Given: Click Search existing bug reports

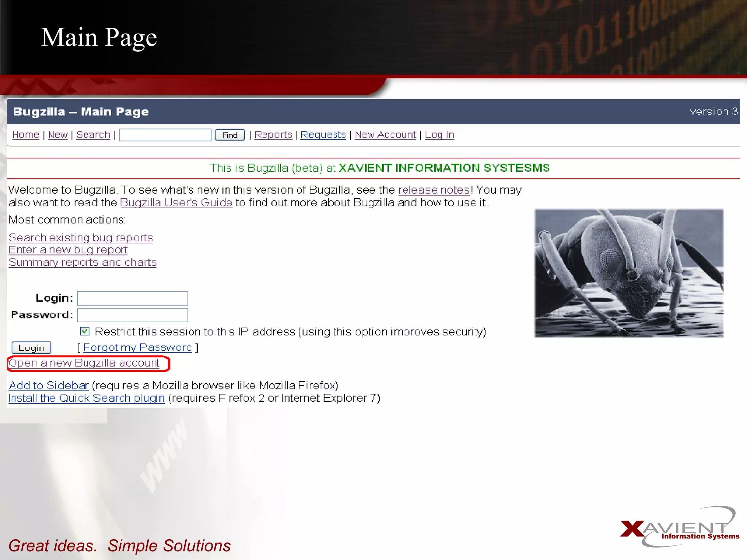Looking at the screenshot, I should 81,238.
